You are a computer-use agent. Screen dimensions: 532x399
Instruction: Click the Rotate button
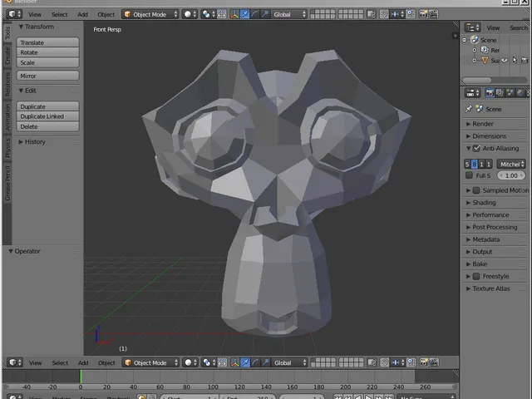(48, 52)
